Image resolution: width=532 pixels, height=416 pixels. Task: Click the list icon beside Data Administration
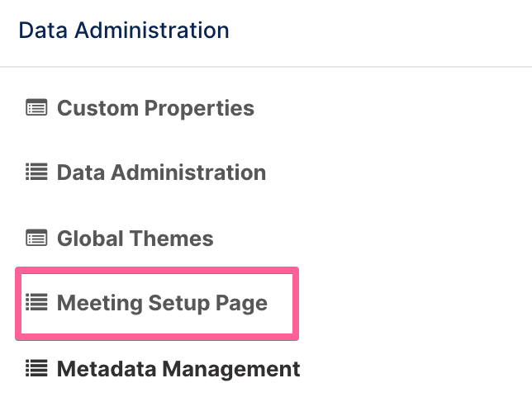[x=36, y=172]
